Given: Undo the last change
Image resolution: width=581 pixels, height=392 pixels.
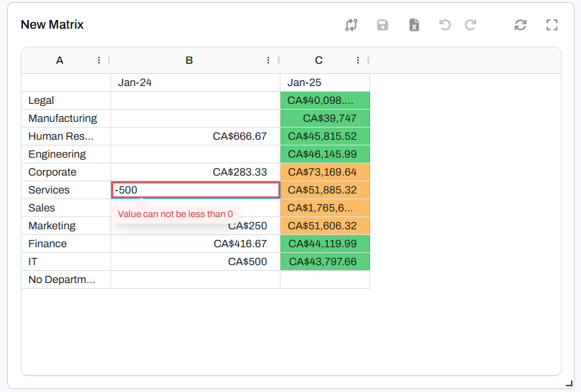Looking at the screenshot, I should 445,25.
